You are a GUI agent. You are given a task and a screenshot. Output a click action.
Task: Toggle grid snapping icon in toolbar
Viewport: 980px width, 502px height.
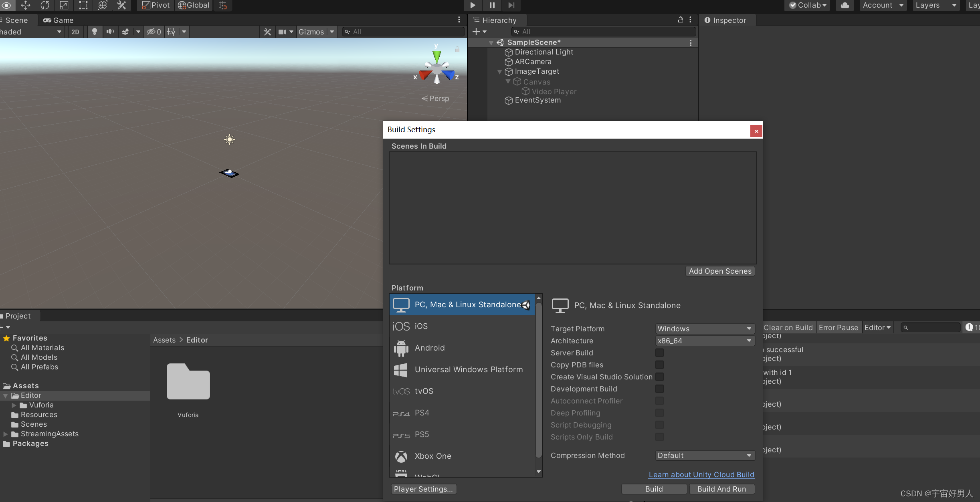(223, 5)
